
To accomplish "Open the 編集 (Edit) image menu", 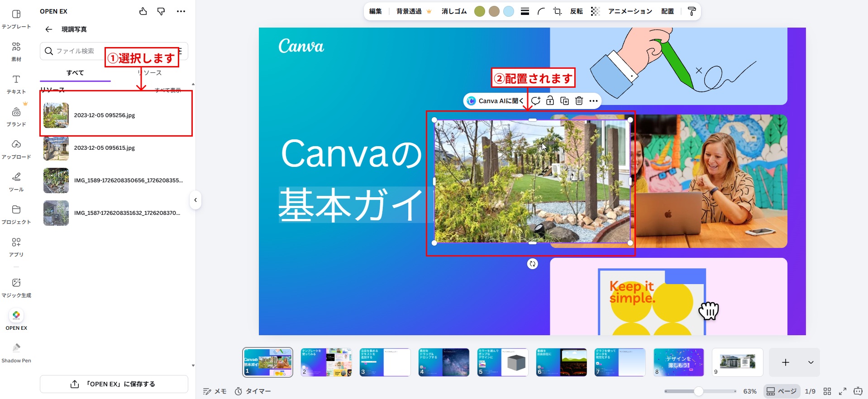I will tap(376, 11).
